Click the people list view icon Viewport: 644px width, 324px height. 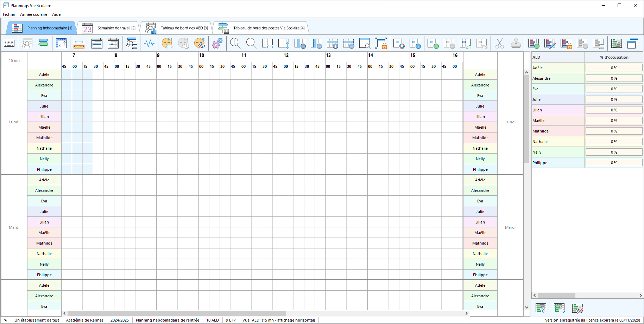[x=131, y=43]
